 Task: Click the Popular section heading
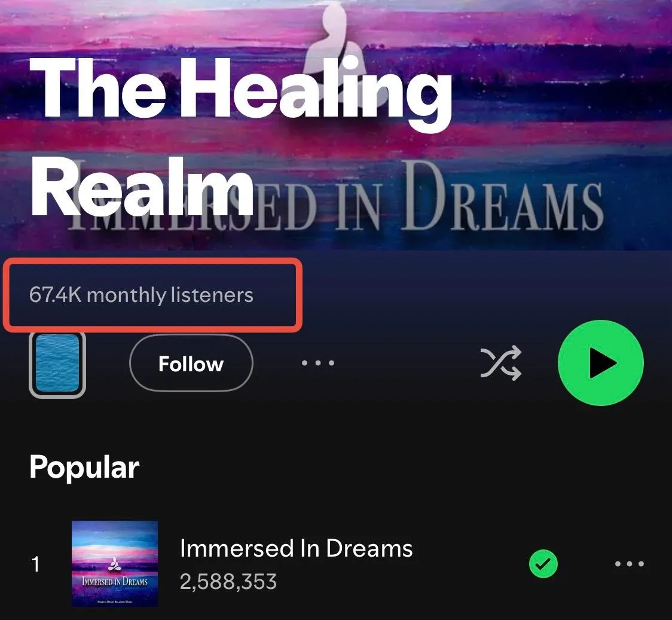(x=84, y=468)
